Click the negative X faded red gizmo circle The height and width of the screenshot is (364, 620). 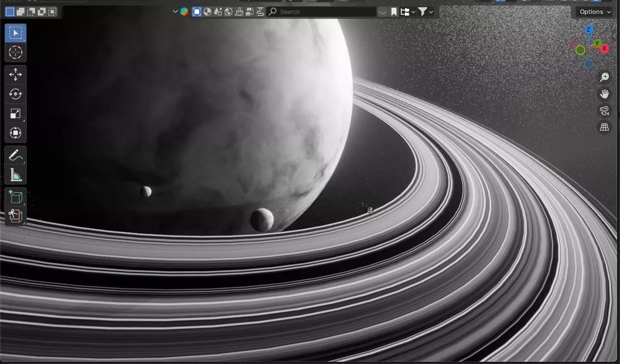(x=573, y=44)
